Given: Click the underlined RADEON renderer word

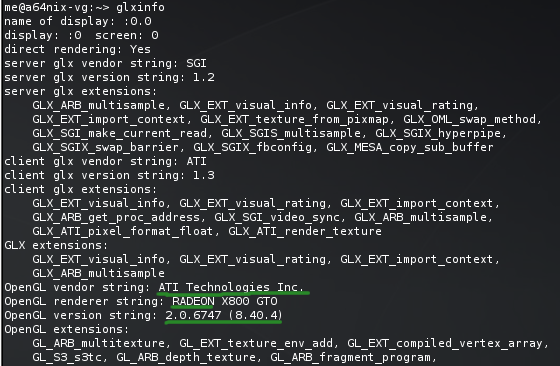Looking at the screenshot, I should click(x=193, y=301).
